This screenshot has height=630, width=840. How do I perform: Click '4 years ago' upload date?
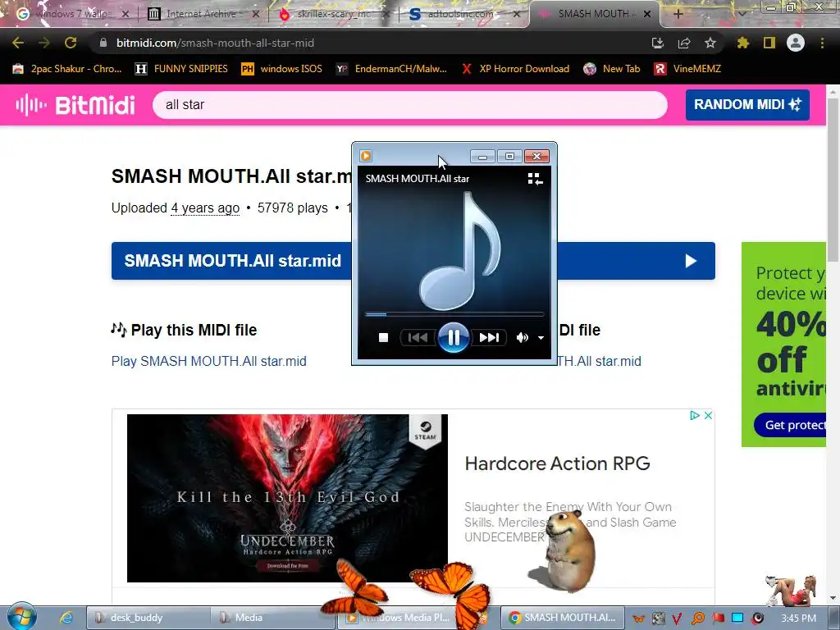click(x=205, y=208)
